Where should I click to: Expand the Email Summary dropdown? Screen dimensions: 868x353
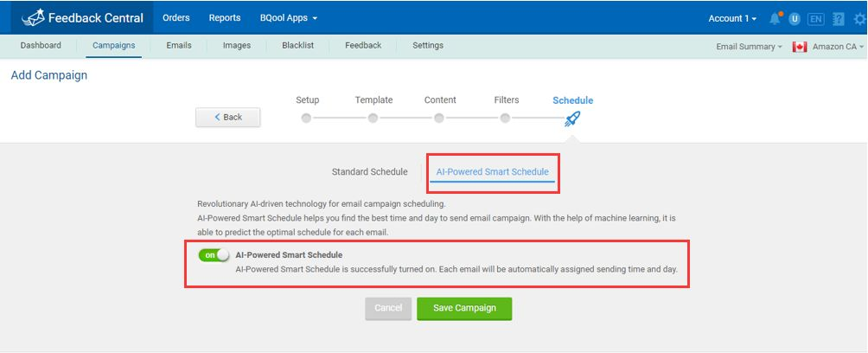point(749,47)
